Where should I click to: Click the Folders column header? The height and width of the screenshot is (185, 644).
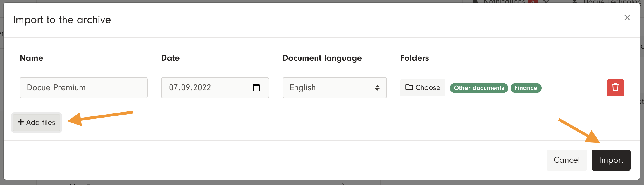tap(414, 58)
